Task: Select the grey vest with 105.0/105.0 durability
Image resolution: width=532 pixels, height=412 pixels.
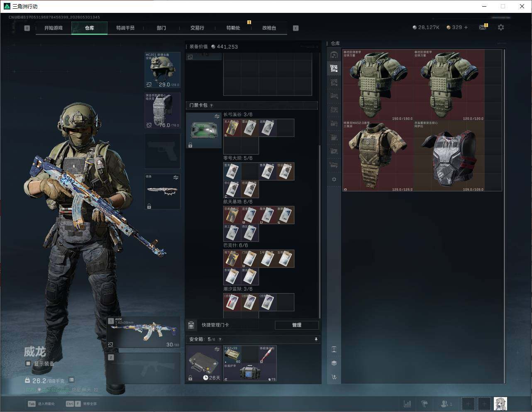Action: click(449, 156)
